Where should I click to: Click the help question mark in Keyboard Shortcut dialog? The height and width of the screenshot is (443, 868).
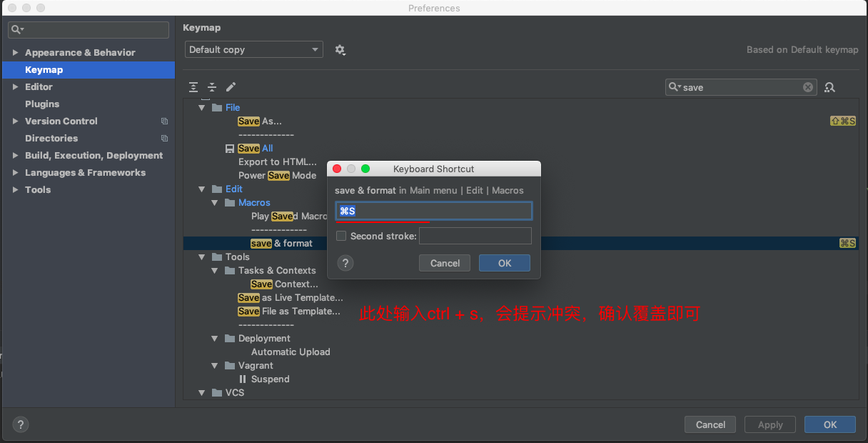coord(345,263)
